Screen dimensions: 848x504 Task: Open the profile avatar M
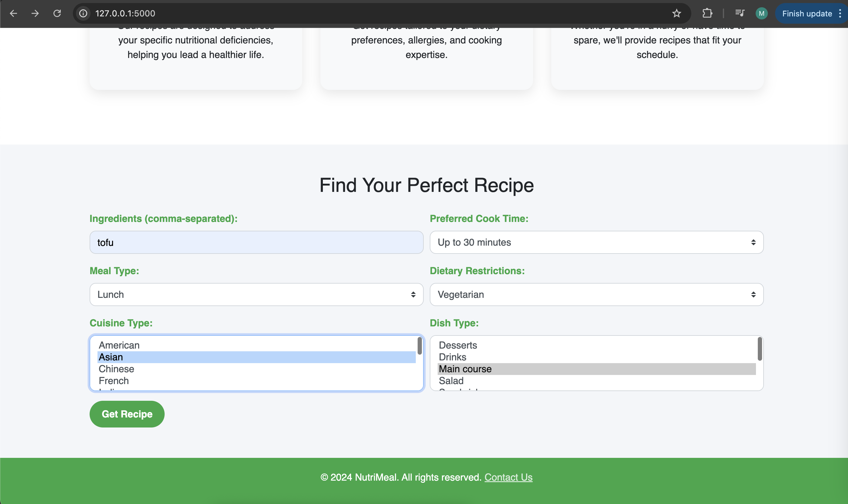(761, 13)
